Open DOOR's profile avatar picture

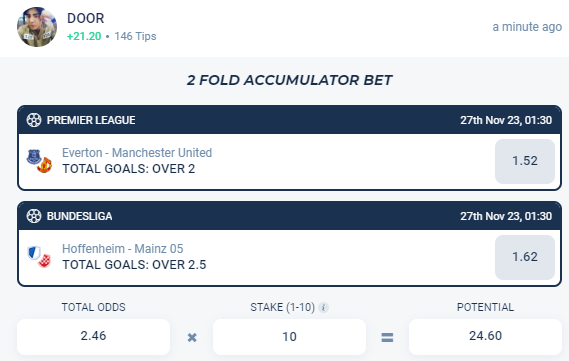pos(37,27)
